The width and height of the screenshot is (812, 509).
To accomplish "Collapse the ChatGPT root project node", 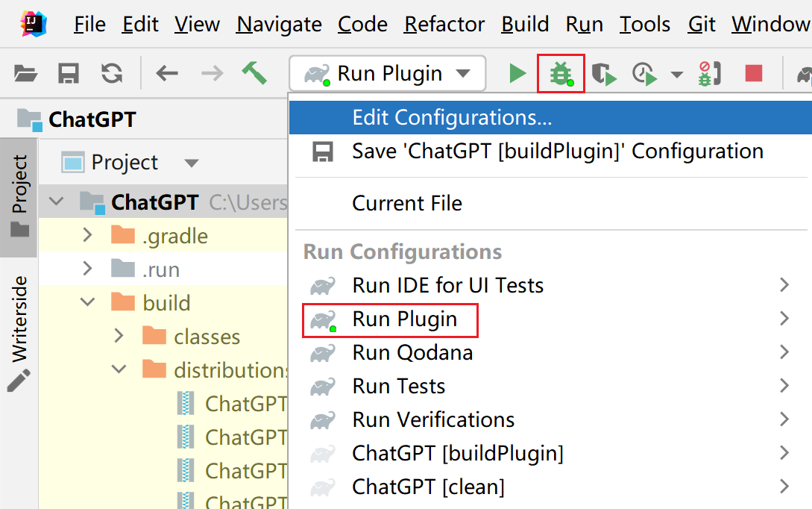I will pos(57,202).
